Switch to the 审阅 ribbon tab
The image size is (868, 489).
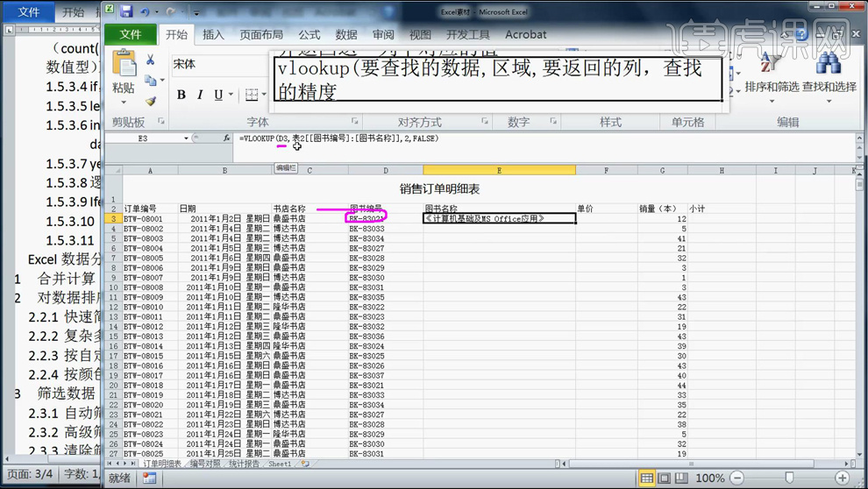[x=383, y=34]
